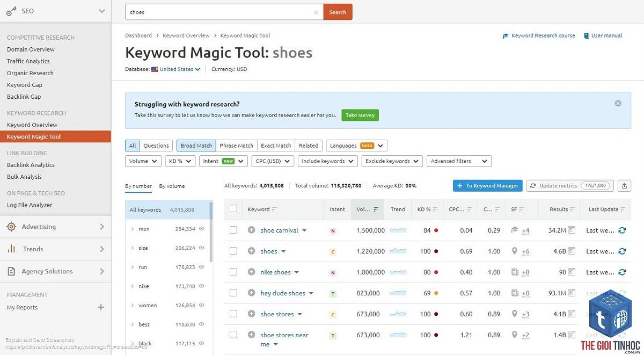The height and width of the screenshot is (355, 644).
Task: Open SERP results icon for shoe stores
Action: point(572,314)
